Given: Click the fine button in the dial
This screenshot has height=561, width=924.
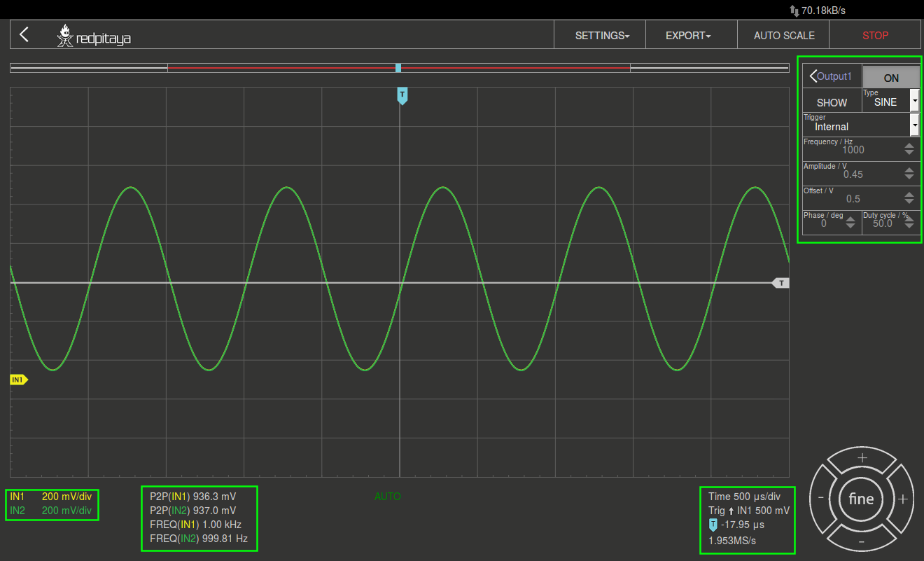Looking at the screenshot, I should (861, 499).
